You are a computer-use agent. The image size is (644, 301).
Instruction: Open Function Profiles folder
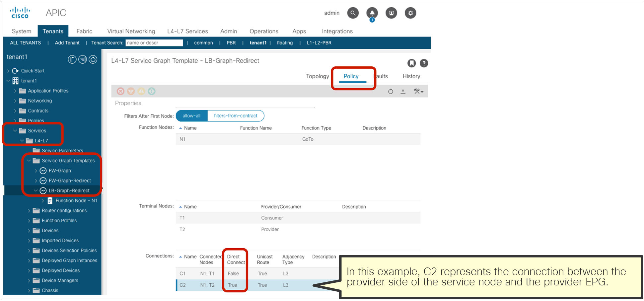(x=59, y=220)
